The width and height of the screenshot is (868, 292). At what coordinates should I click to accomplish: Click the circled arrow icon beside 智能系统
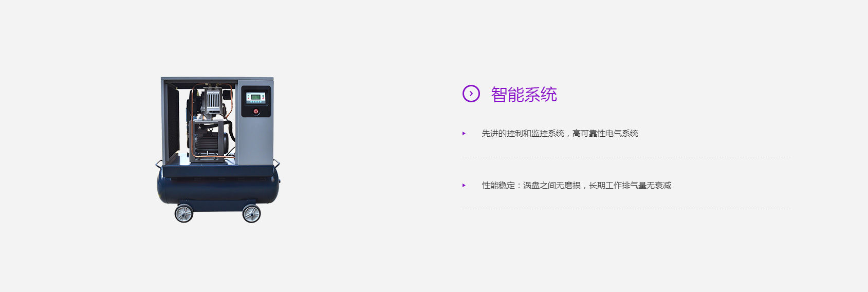pyautogui.click(x=471, y=94)
